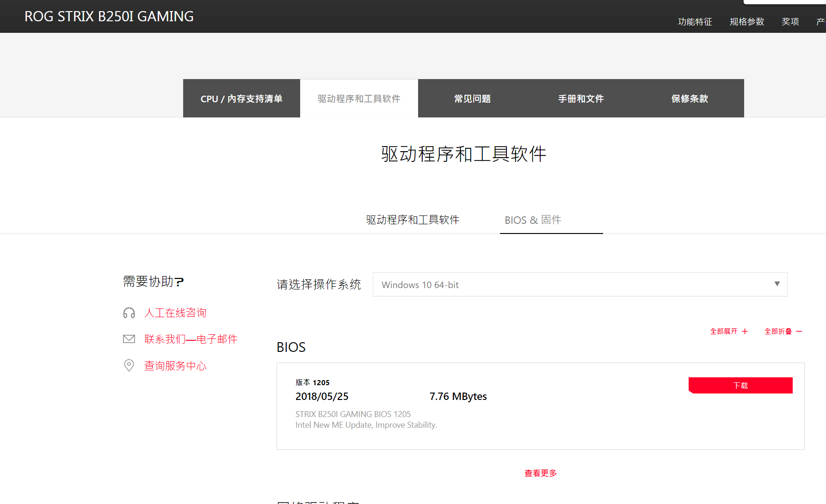This screenshot has width=826, height=504.
Task: Click the map pin service center icon
Action: 129,365
